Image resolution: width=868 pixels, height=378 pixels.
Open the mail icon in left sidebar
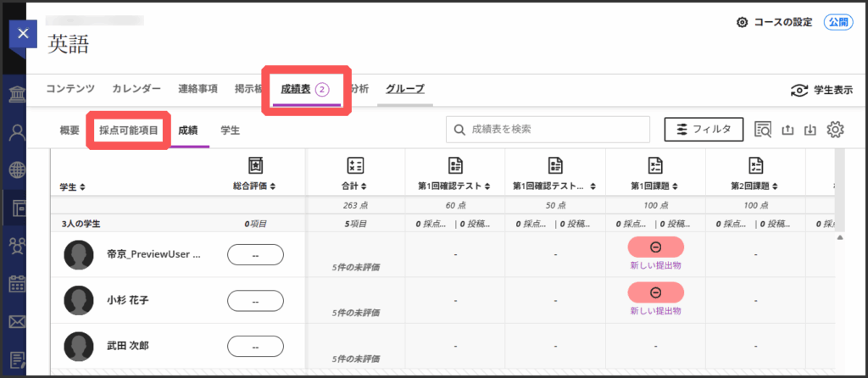click(16, 322)
